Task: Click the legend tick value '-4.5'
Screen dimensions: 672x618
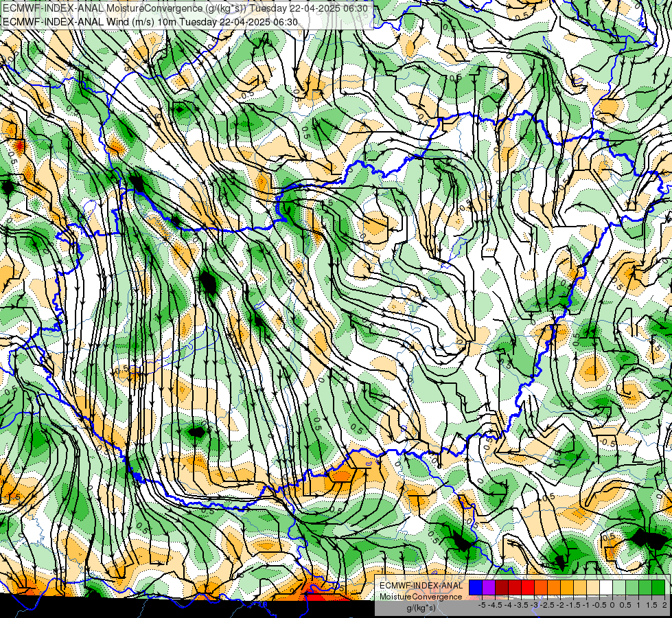Action: 495,605
